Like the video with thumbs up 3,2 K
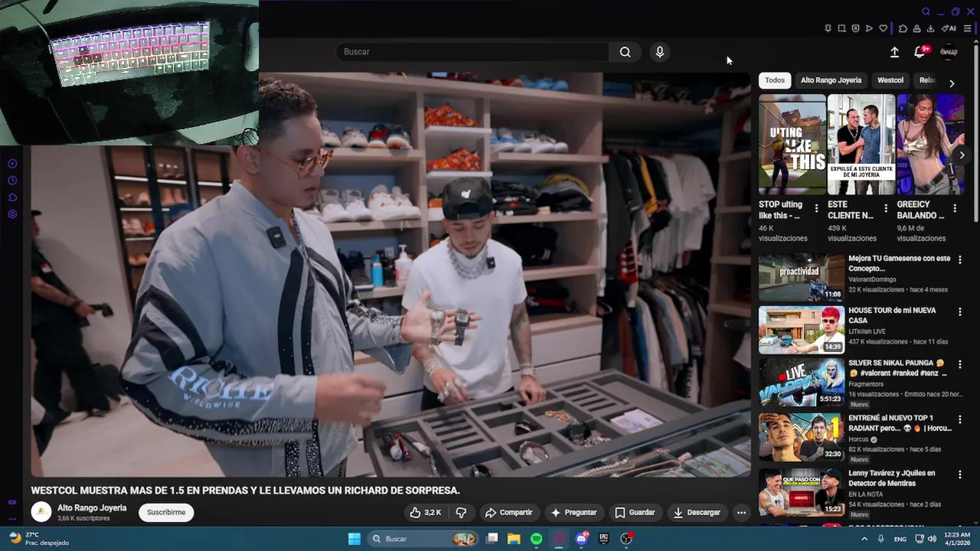The height and width of the screenshot is (551, 980). coord(426,512)
